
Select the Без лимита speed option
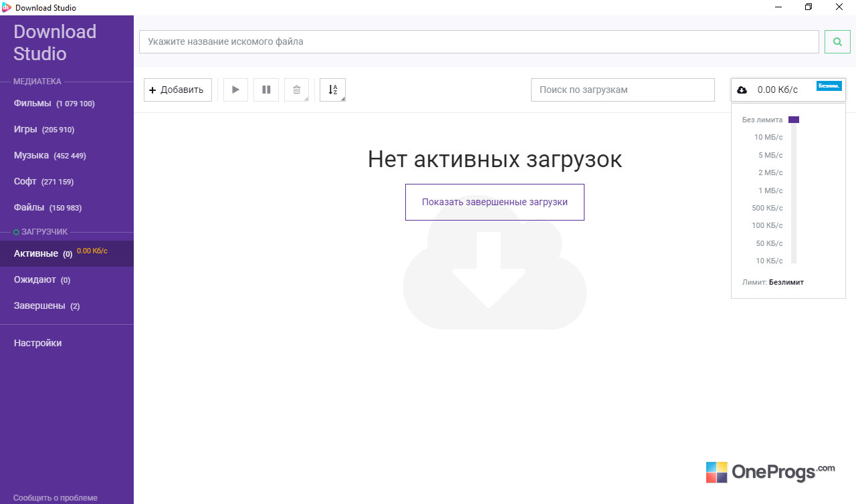[762, 120]
